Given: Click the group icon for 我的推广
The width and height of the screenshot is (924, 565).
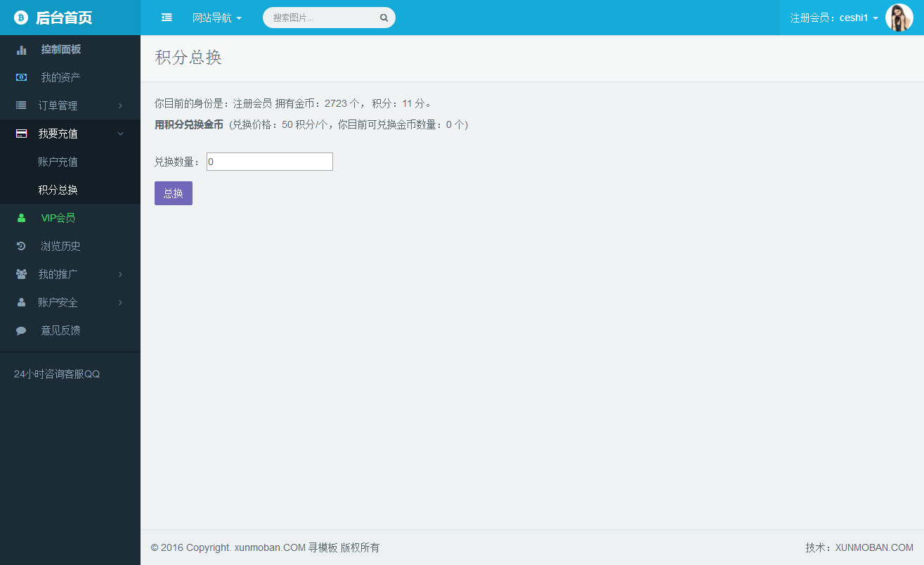Looking at the screenshot, I should [x=21, y=274].
